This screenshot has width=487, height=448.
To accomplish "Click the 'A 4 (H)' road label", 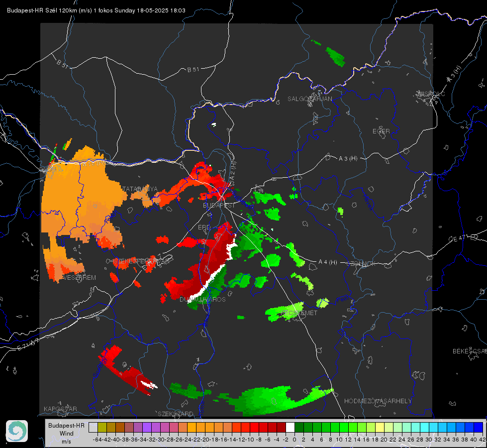I will (328, 262).
